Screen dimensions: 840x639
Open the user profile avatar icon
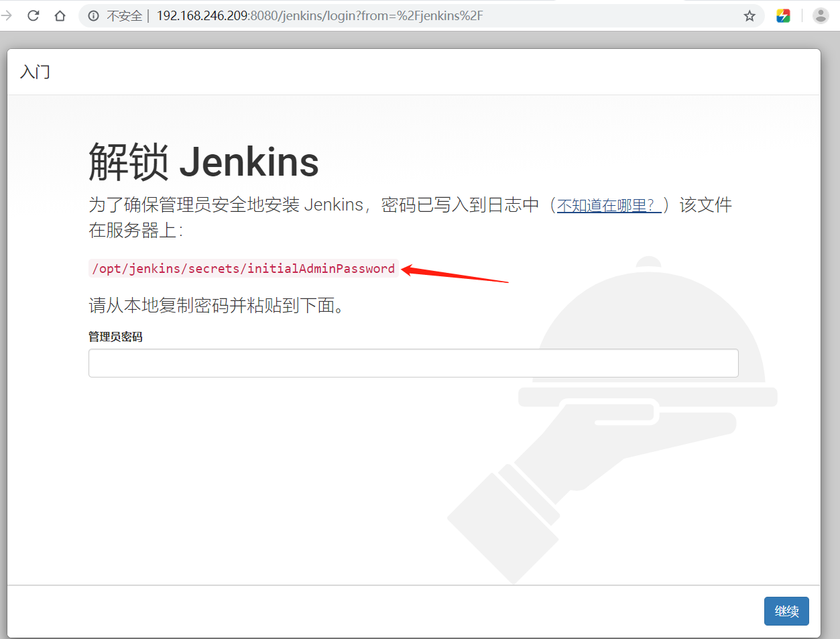(821, 15)
